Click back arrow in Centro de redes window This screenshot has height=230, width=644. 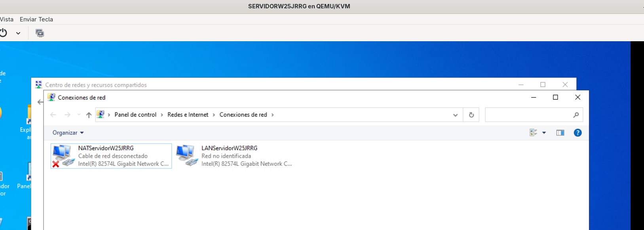click(x=40, y=102)
